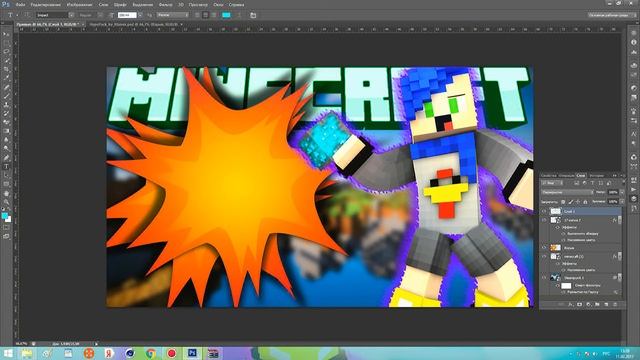Open Google Chrome from the taskbar
640x360 pixels.
(151, 353)
